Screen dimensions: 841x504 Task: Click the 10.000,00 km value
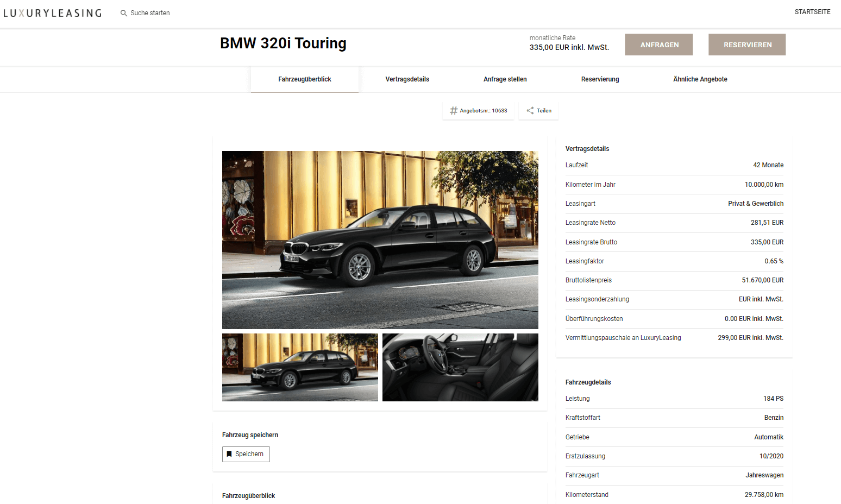[764, 185]
